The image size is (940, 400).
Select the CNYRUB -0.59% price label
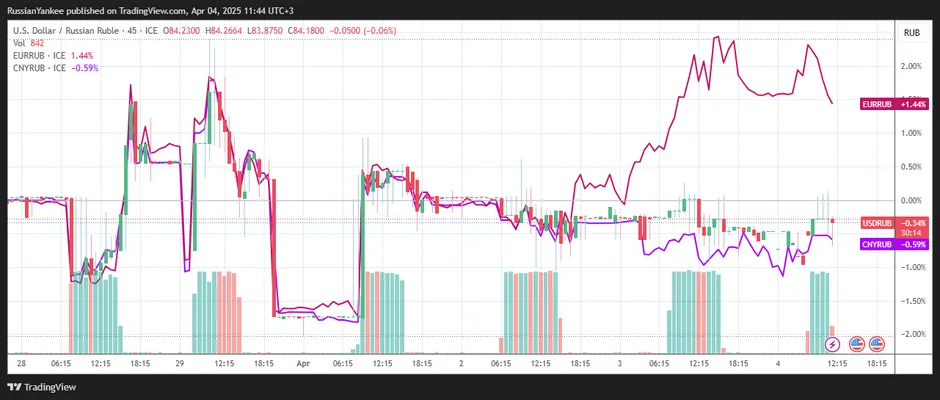[x=894, y=244]
